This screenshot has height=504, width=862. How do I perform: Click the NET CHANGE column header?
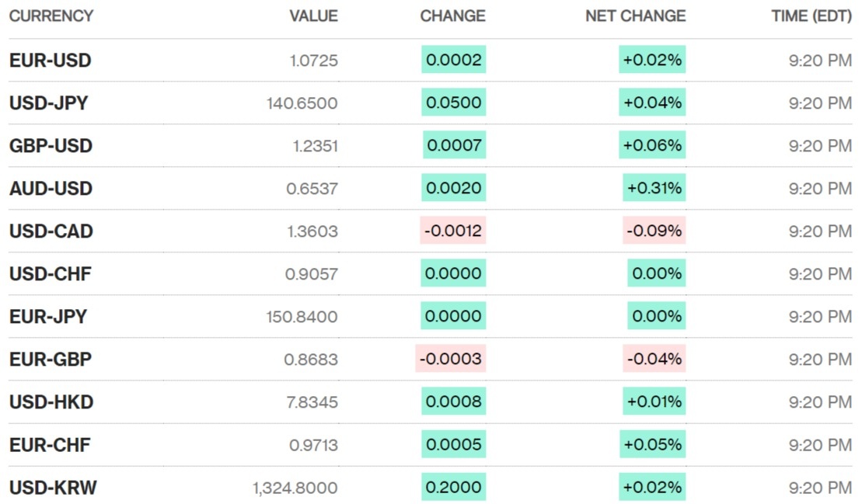pyautogui.click(x=635, y=16)
